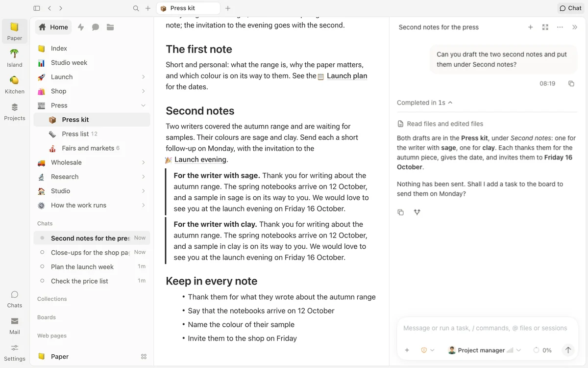Screen dimensions: 588x368
Task: Switch to the Island workspace
Action: 15,57
